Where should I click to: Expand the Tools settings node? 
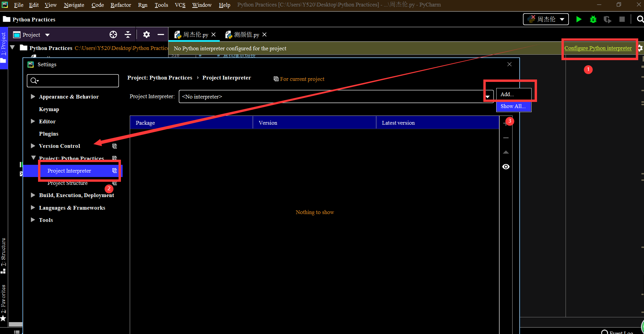[33, 220]
